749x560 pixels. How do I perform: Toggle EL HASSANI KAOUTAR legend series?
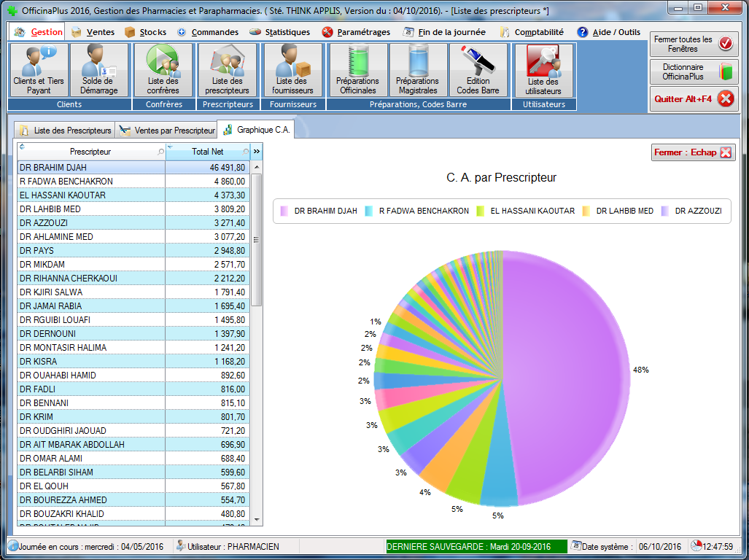(525, 211)
